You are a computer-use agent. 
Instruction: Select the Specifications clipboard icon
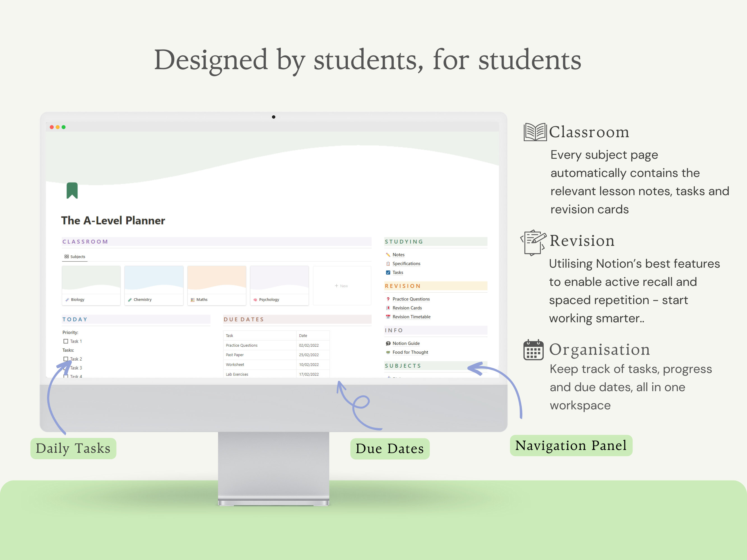tap(388, 264)
